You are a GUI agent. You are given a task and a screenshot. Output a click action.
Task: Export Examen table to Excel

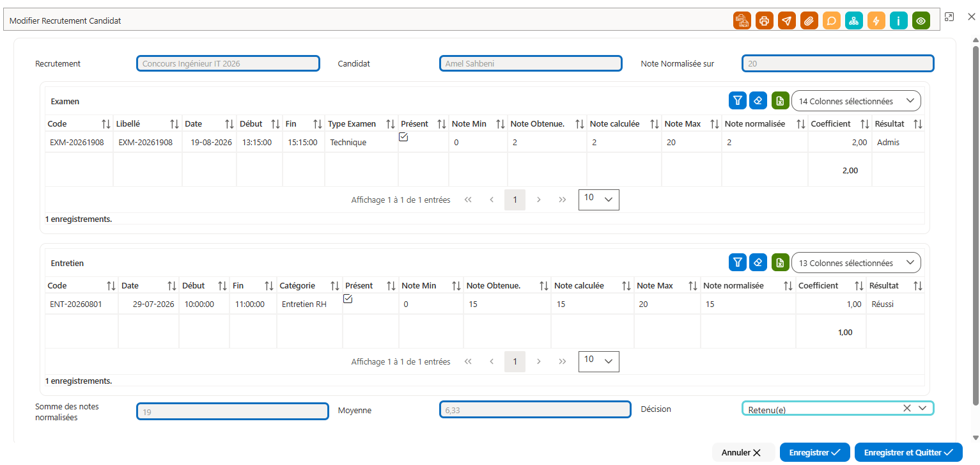[781, 100]
